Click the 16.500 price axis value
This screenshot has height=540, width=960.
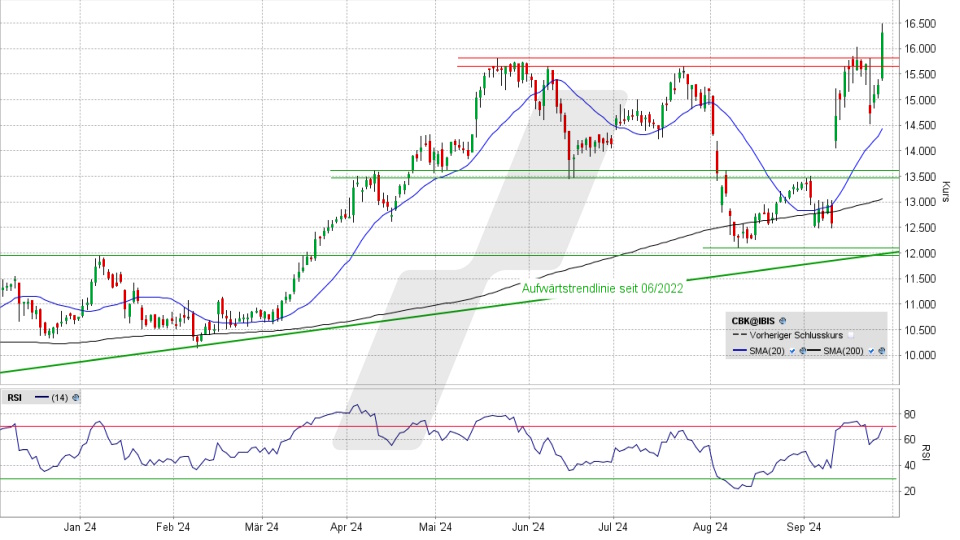pos(920,24)
